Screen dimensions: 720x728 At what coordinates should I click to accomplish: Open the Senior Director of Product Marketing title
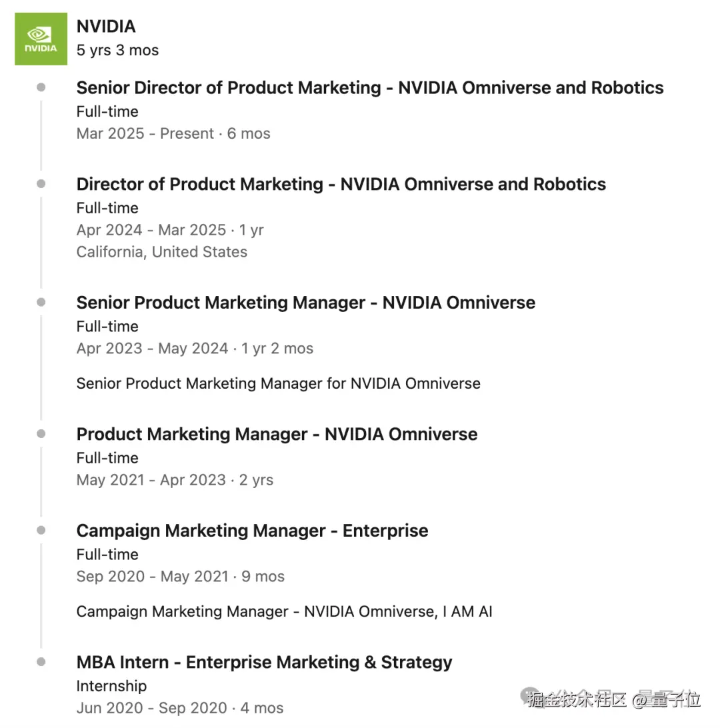(x=370, y=88)
